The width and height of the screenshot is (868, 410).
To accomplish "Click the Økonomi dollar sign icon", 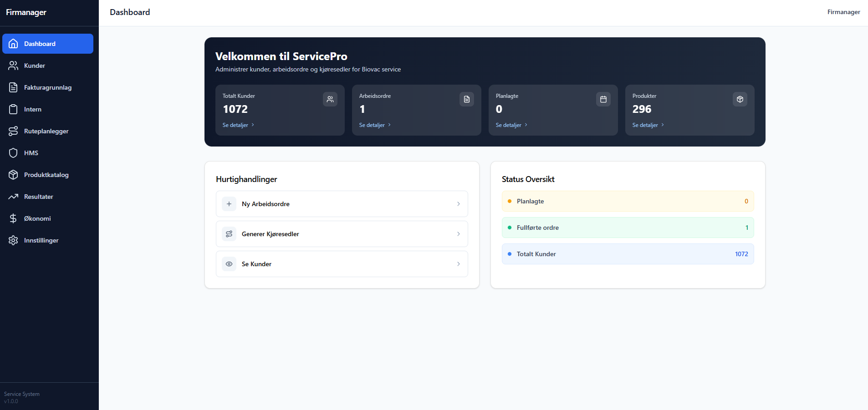I will (13, 218).
